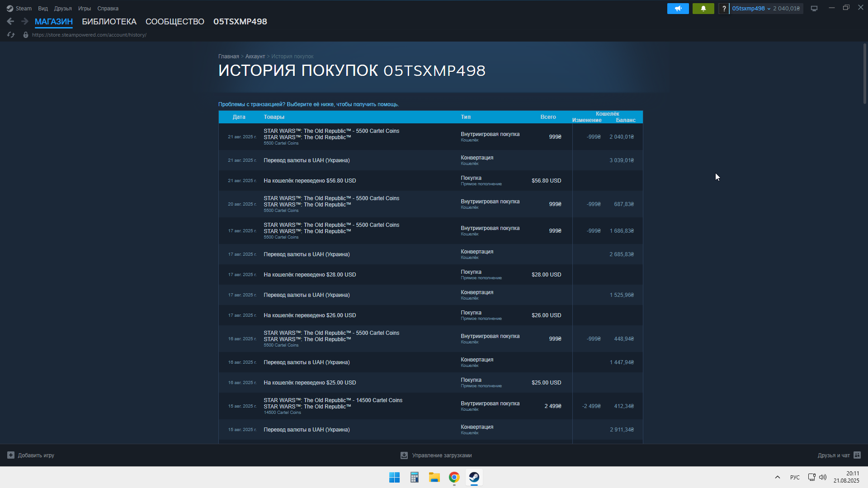This screenshot has height=488, width=868.
Task: Open Windows Start menu
Action: 394,477
